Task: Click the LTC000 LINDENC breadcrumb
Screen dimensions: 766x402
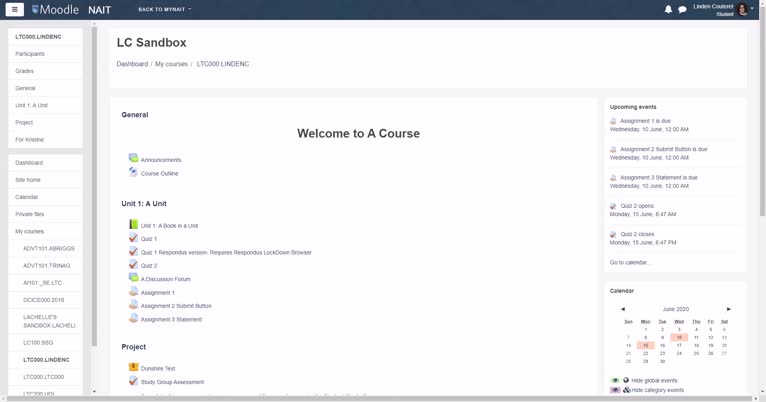Action: (x=223, y=64)
